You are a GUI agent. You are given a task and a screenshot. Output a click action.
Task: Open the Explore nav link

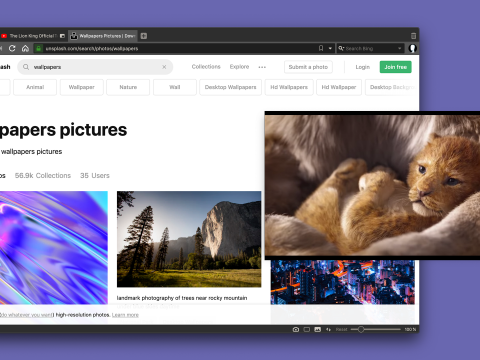point(239,67)
